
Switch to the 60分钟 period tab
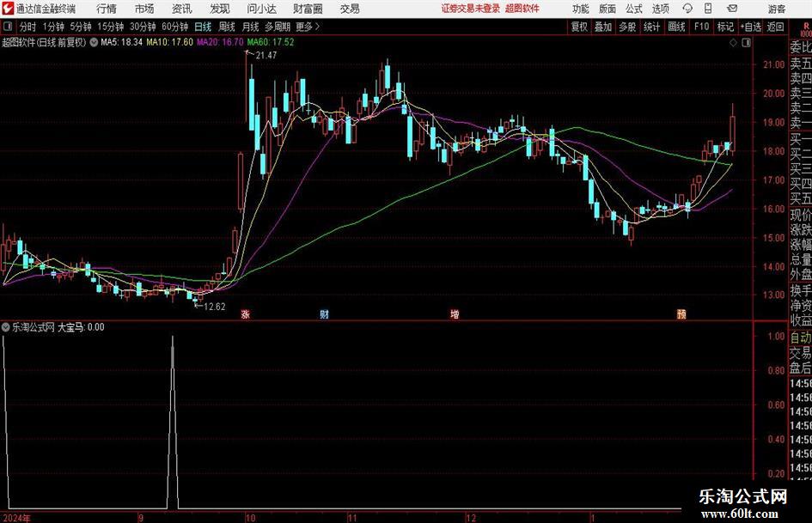click(x=175, y=27)
